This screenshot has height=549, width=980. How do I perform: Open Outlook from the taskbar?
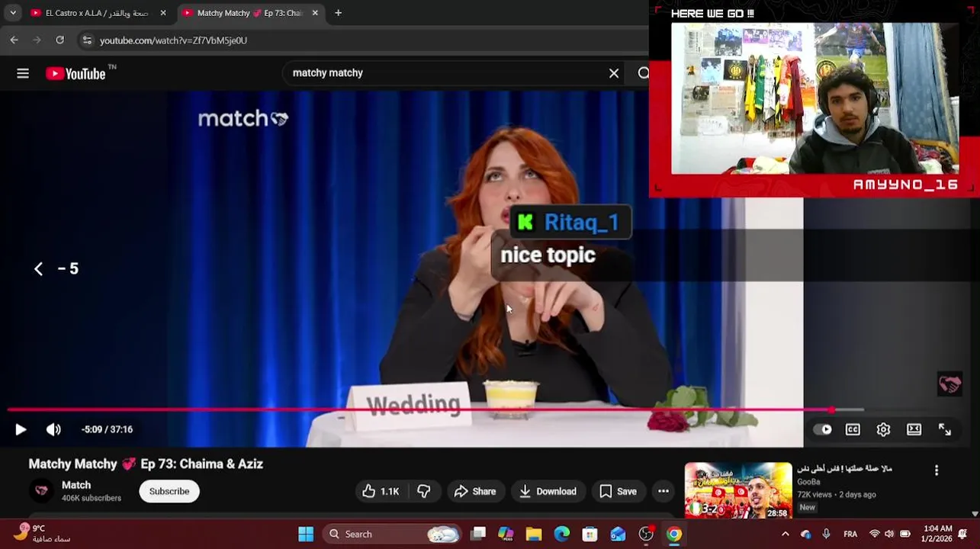[x=618, y=535]
